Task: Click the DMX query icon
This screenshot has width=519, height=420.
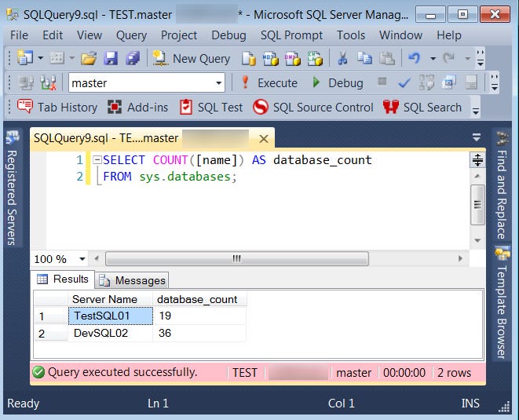Action: 292,59
